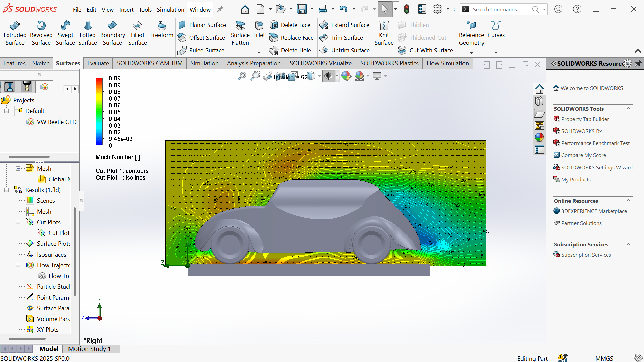Select the Replace Face command

click(292, 38)
